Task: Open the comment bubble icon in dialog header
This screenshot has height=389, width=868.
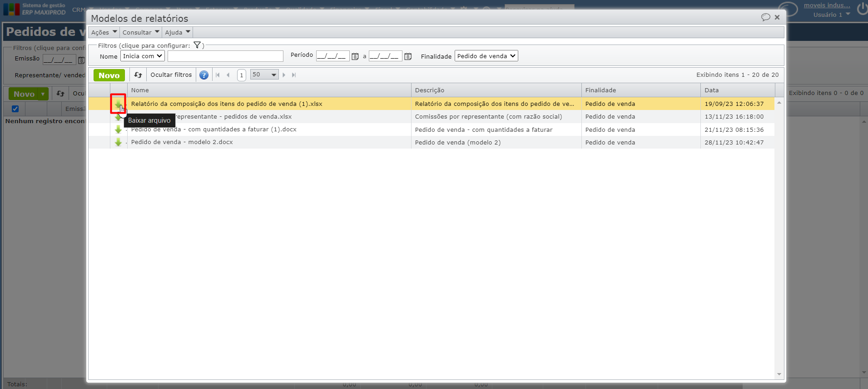Action: point(766,17)
